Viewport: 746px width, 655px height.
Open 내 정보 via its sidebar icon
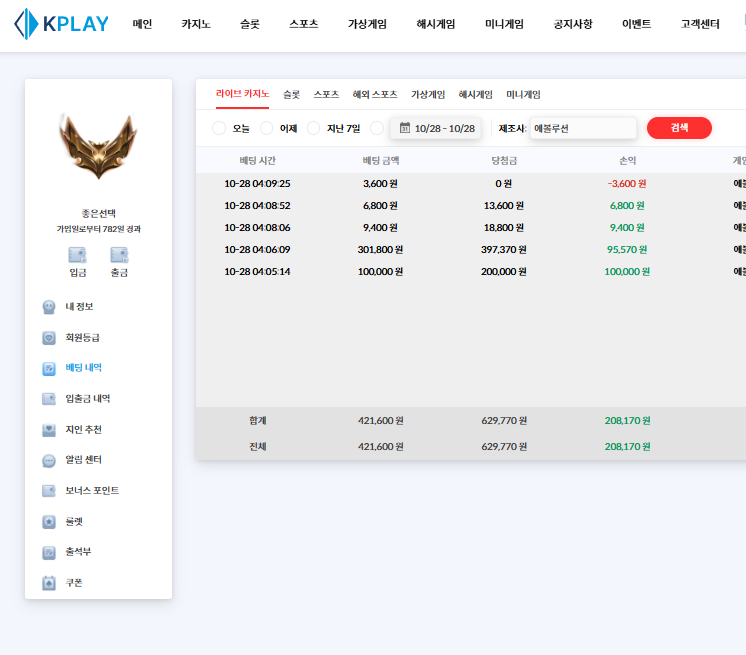(x=49, y=307)
